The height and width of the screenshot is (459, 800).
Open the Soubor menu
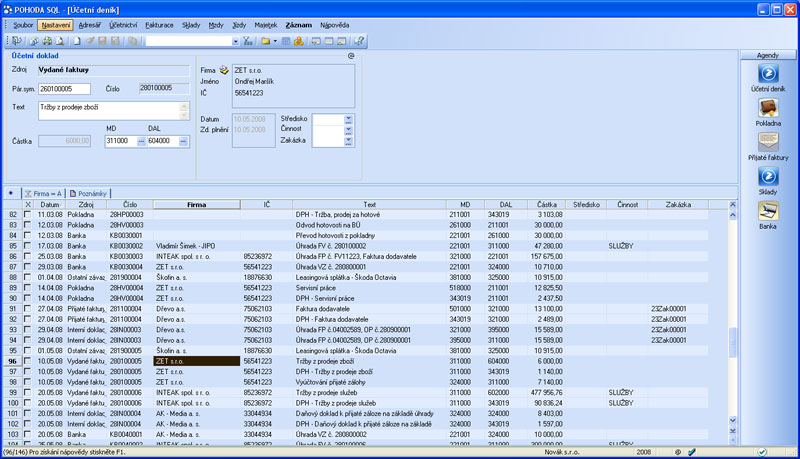[x=23, y=25]
